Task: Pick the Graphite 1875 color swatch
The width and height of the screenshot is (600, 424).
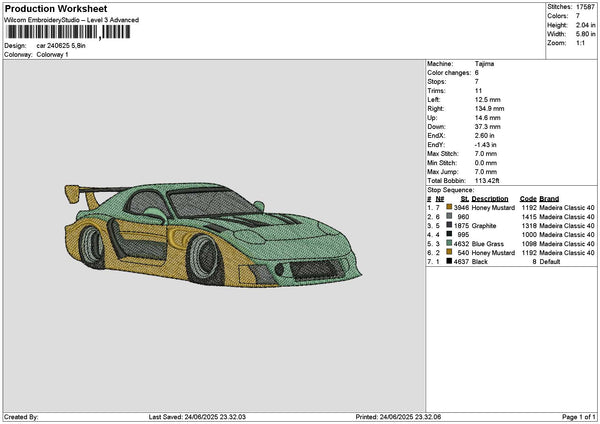Action: pos(450,225)
